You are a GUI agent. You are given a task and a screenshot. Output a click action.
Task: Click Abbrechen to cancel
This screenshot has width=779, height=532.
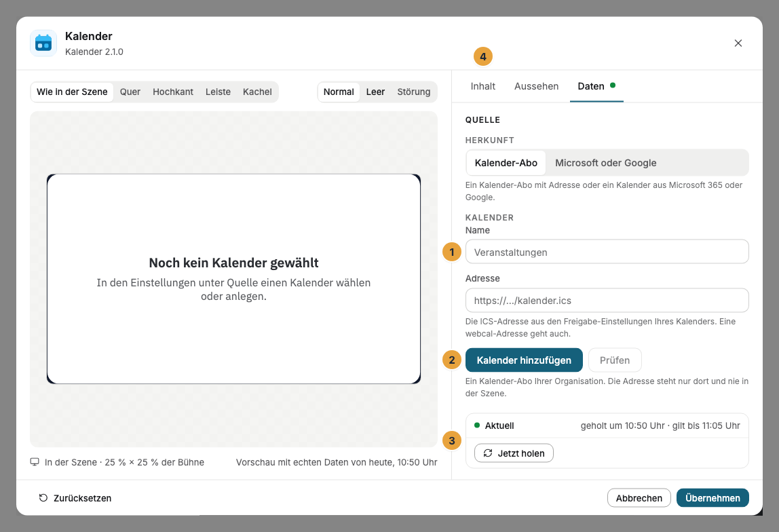click(x=639, y=497)
